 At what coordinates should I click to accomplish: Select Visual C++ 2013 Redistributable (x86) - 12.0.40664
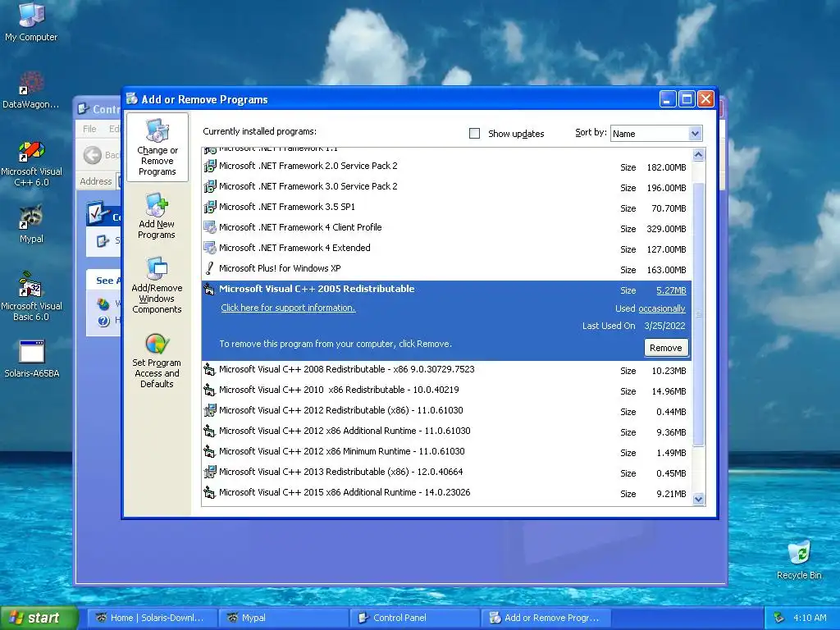[447, 472]
